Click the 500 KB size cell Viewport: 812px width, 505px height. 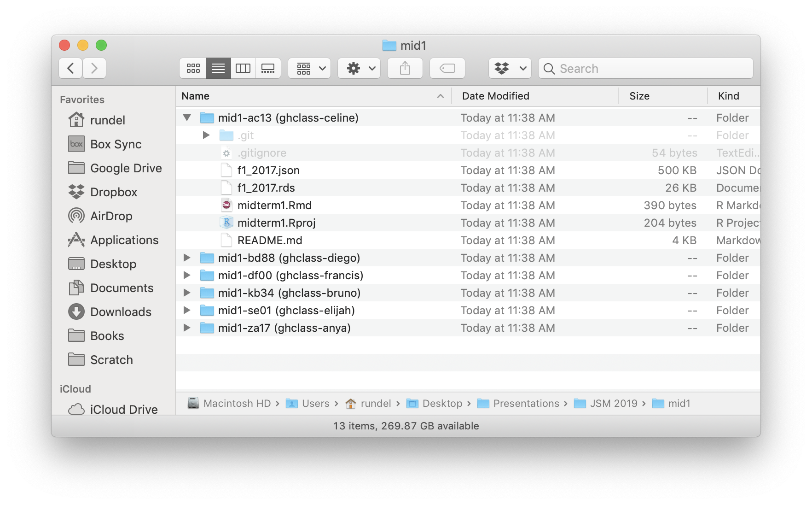677,170
